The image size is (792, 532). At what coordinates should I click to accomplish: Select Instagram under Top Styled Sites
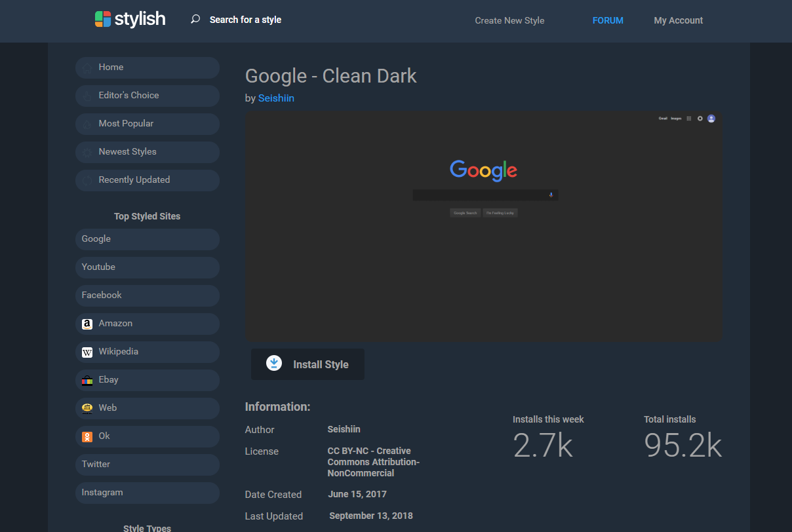click(x=148, y=493)
